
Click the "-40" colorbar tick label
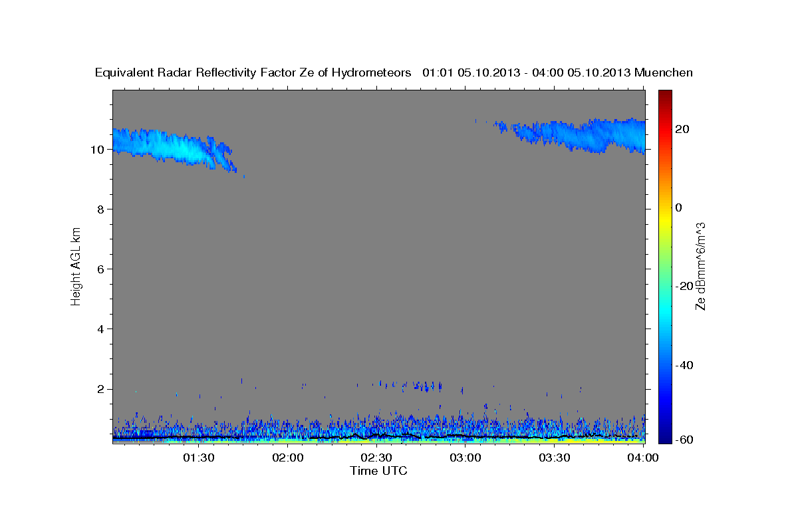pyautogui.click(x=685, y=365)
